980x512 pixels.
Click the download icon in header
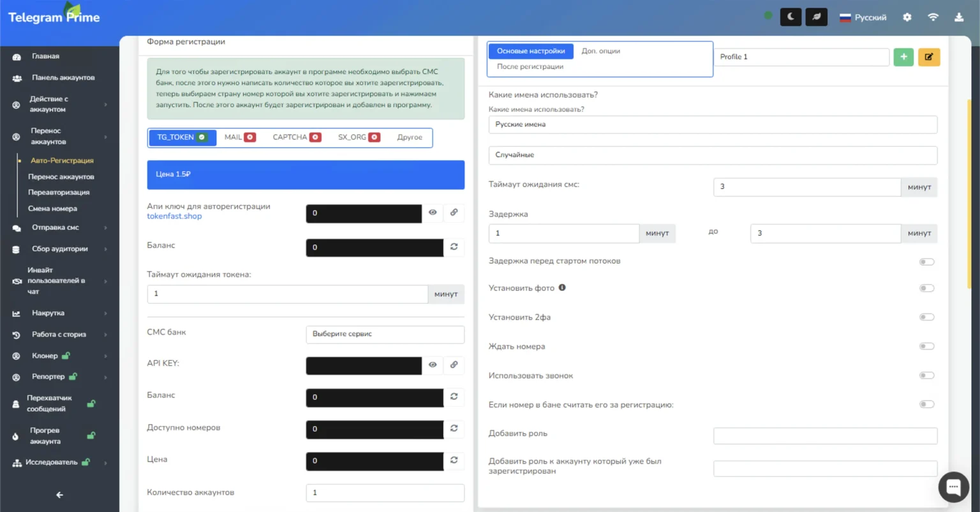click(x=958, y=17)
